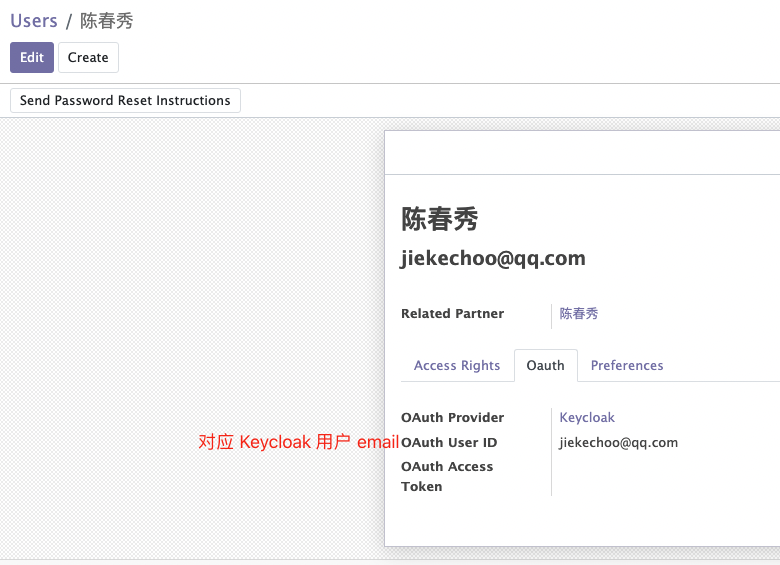Click the OAuth Provider field label
Image resolution: width=780 pixels, height=565 pixels.
[452, 417]
